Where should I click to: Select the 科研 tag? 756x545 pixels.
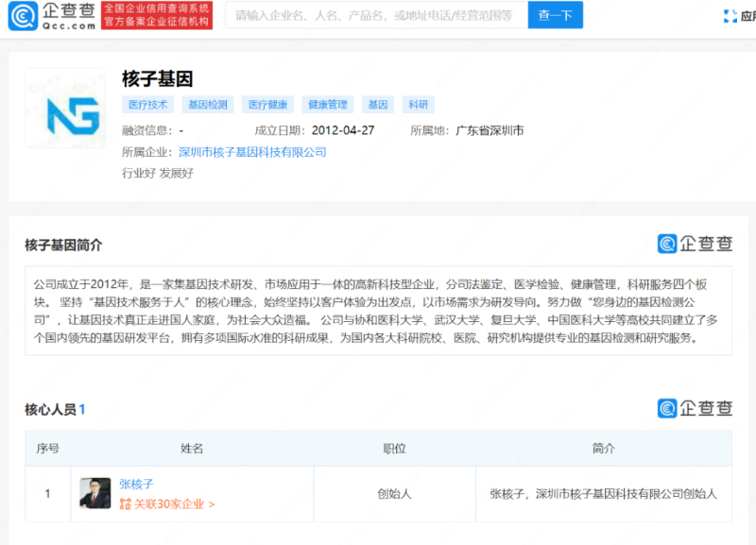pos(417,104)
